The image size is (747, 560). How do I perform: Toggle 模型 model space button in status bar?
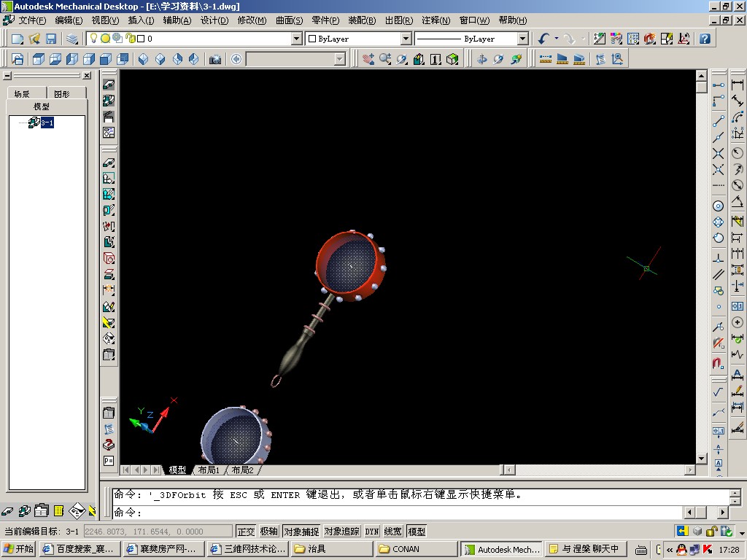click(x=417, y=532)
